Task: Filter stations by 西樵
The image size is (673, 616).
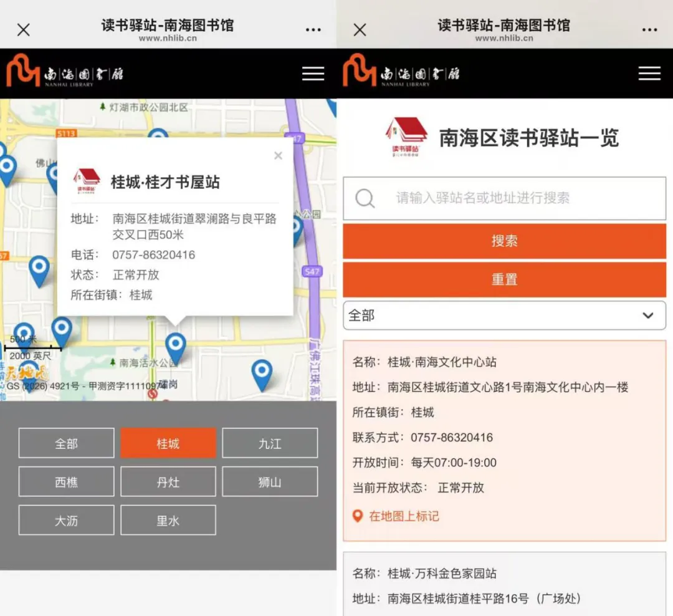Action: click(67, 481)
